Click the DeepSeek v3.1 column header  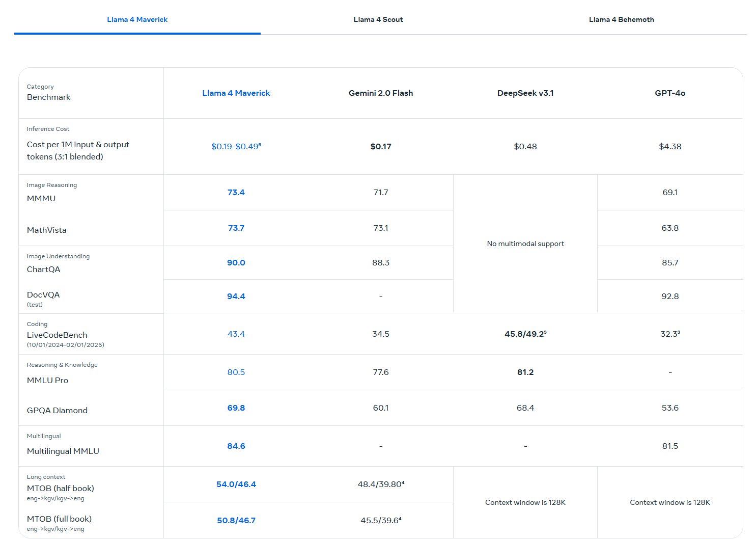(x=525, y=93)
